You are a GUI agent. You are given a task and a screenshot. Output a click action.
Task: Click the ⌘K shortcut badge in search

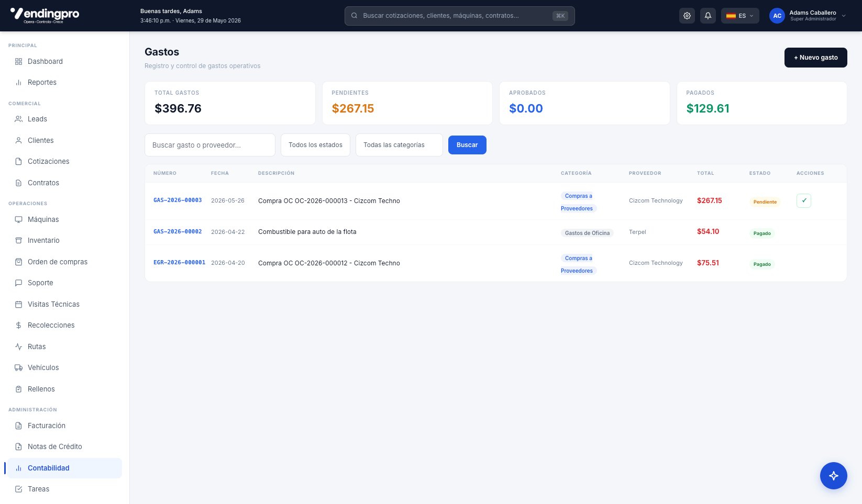(560, 16)
